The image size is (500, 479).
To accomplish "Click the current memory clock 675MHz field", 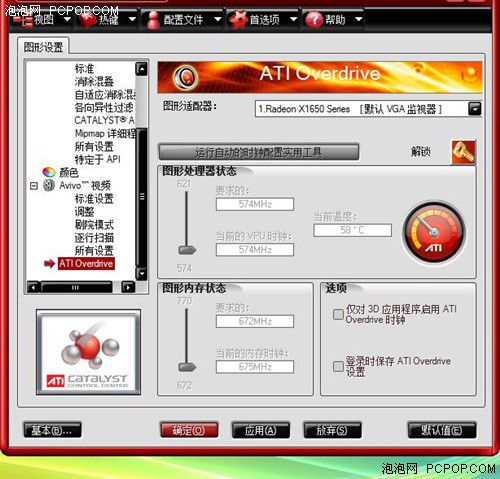I will click(255, 367).
